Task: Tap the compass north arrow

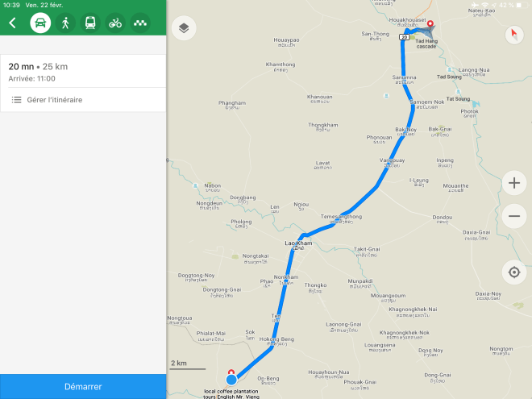Action: point(514,35)
